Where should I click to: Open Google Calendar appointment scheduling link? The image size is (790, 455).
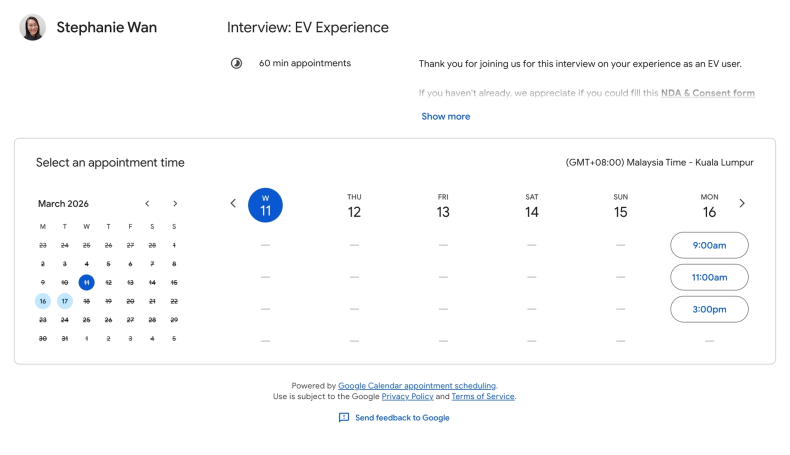[x=416, y=386]
